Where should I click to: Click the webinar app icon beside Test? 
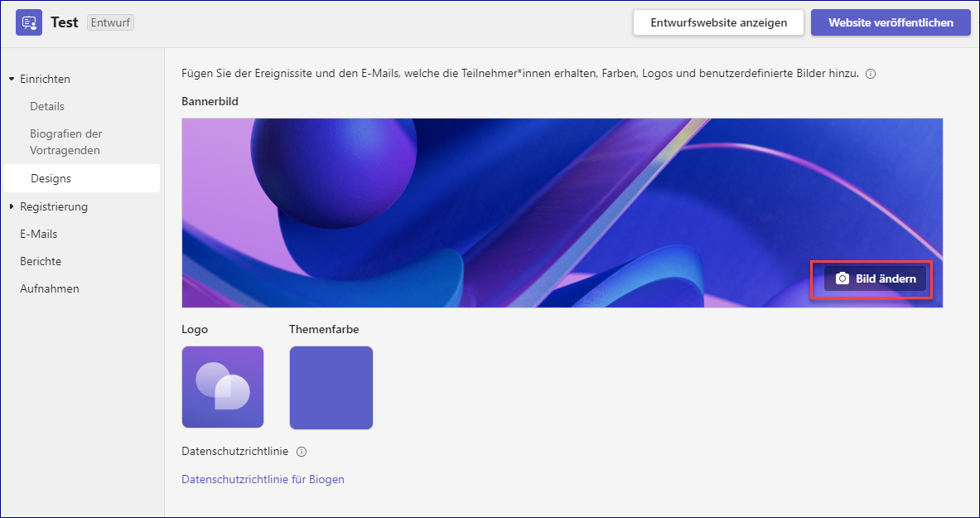point(29,22)
